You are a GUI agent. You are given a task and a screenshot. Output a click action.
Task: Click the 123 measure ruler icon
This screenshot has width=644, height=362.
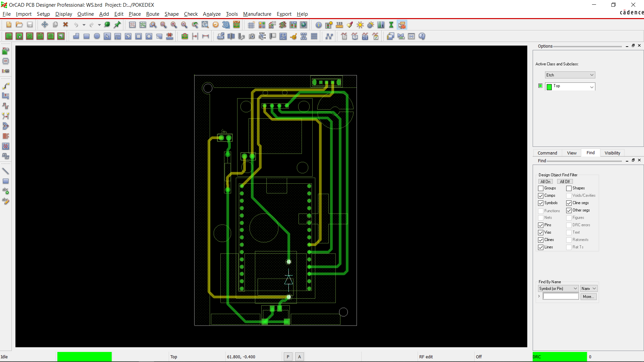pos(339,25)
